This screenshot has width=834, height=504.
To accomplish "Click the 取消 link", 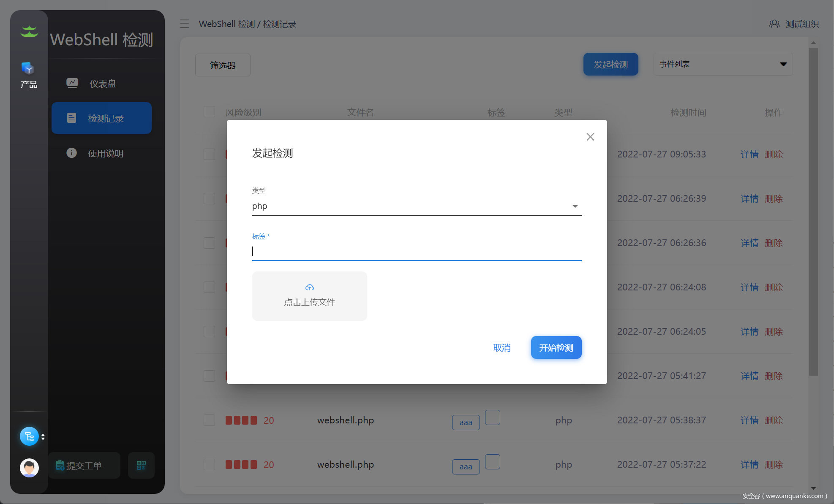I will click(501, 347).
